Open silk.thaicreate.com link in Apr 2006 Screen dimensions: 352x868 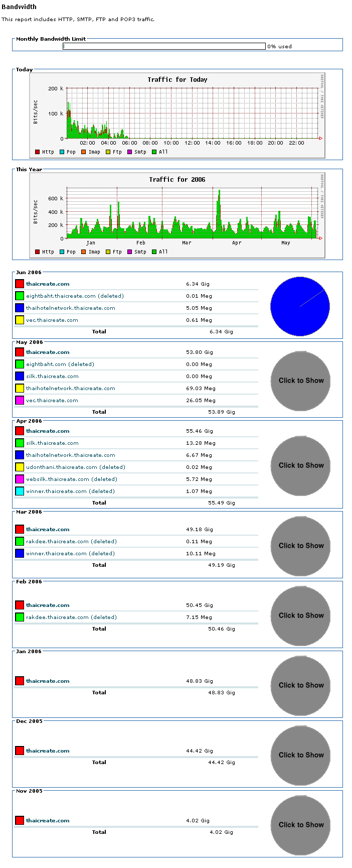tap(52, 443)
